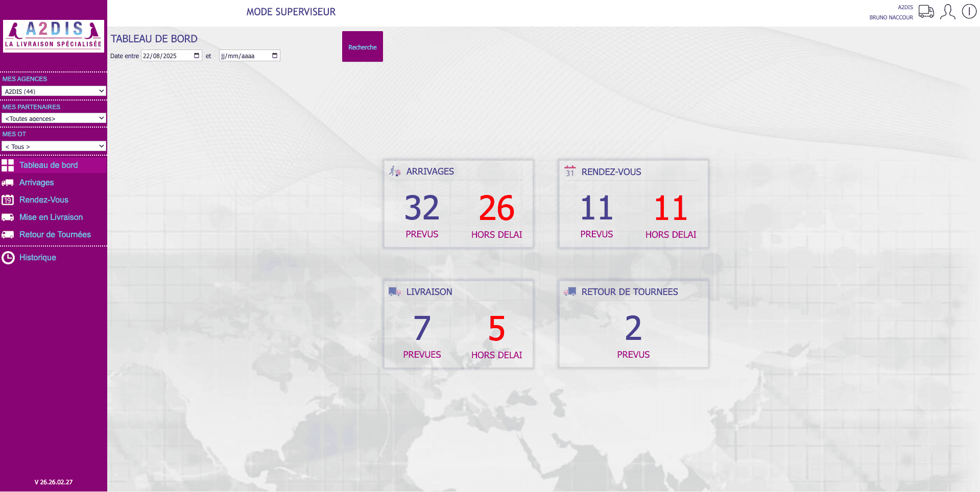Click the Historique clock icon

[x=8, y=258]
